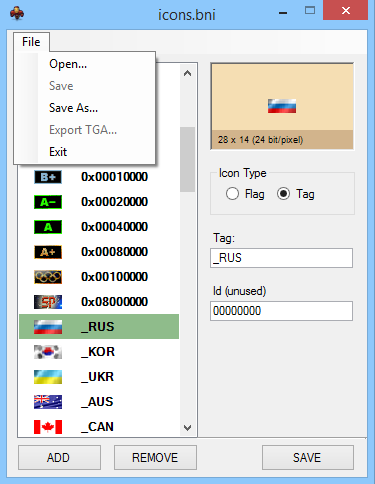The width and height of the screenshot is (375, 484).
Task: Select the Flag icon type radio button
Action: click(232, 194)
